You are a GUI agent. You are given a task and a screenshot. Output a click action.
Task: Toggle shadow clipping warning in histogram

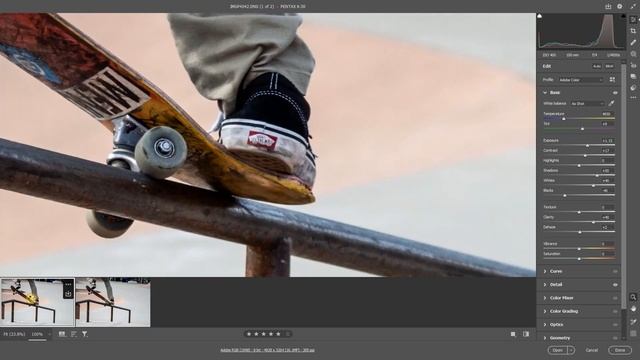tap(540, 16)
